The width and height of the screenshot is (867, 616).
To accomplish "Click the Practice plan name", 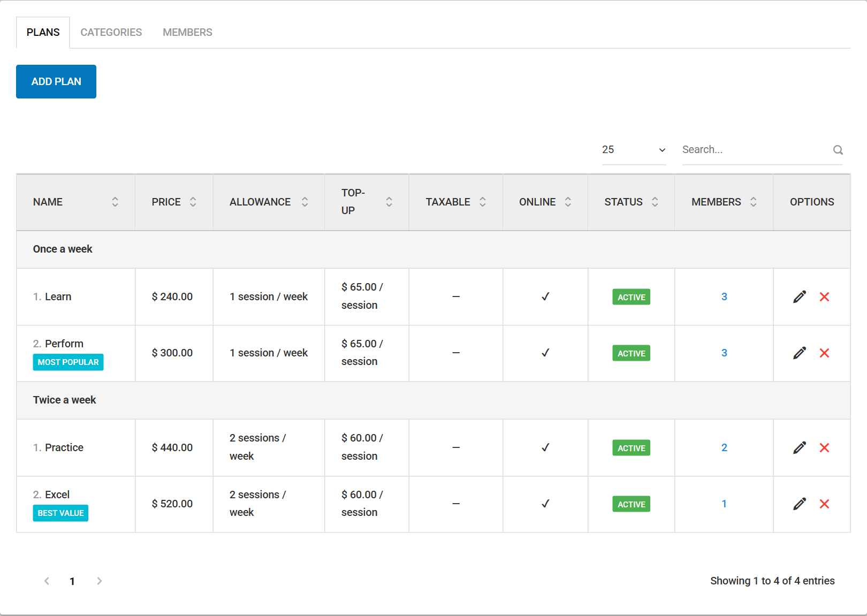I will tap(64, 447).
